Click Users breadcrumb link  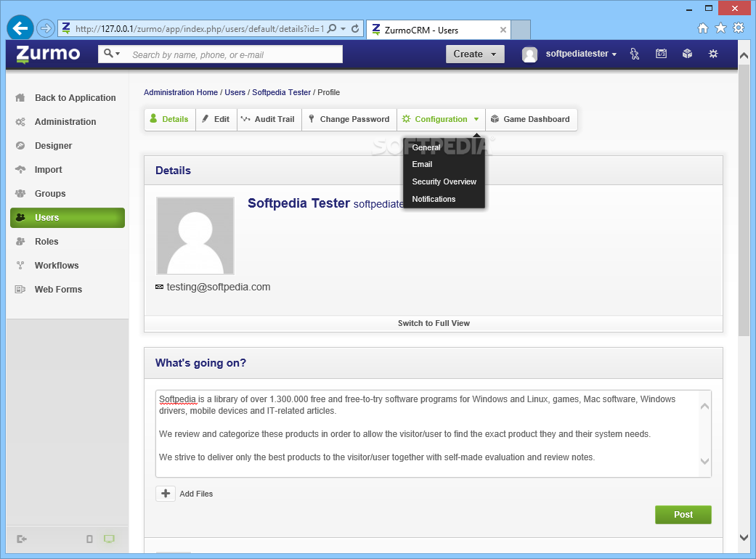(x=235, y=92)
